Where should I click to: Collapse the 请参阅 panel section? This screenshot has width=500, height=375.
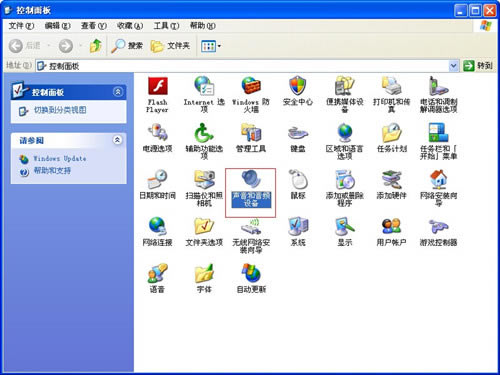point(117,140)
